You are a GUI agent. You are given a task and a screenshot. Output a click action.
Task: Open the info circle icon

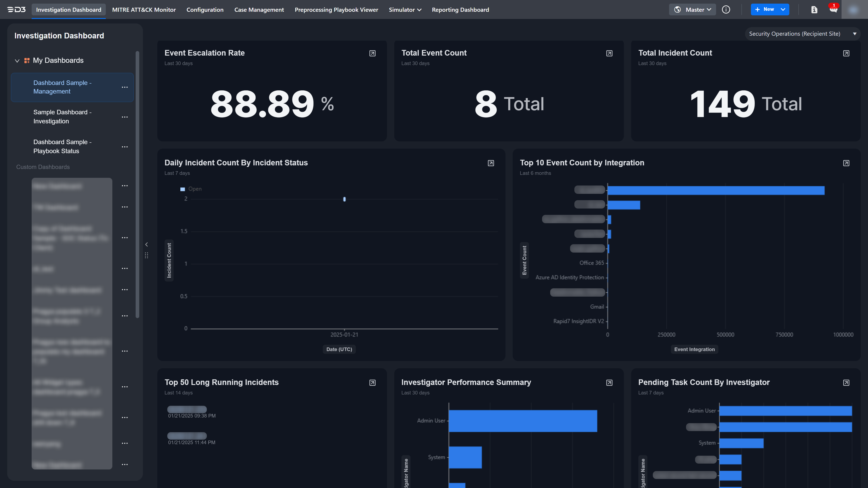pos(726,9)
